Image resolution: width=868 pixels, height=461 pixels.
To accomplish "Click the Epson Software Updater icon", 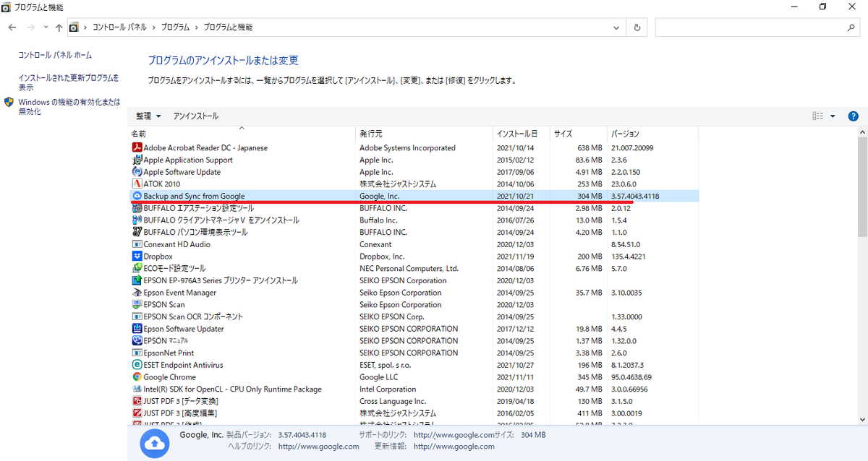I will 137,329.
